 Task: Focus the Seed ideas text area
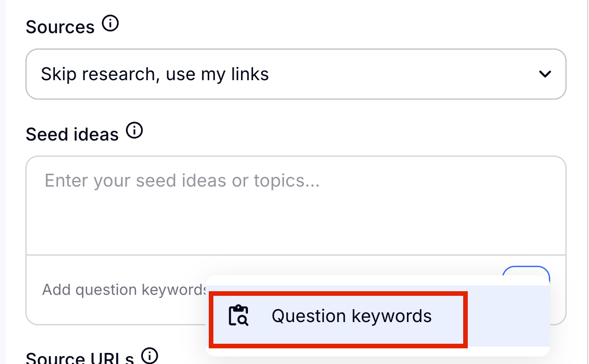click(296, 205)
